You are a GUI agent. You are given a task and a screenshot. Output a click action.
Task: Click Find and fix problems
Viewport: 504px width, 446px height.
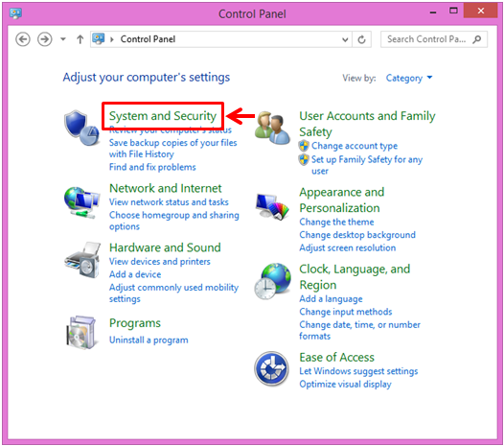tap(152, 167)
